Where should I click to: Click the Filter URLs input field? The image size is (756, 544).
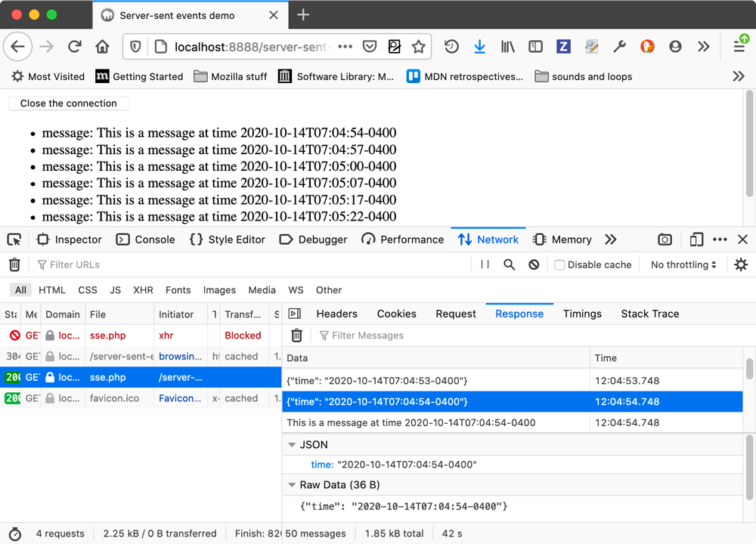249,264
